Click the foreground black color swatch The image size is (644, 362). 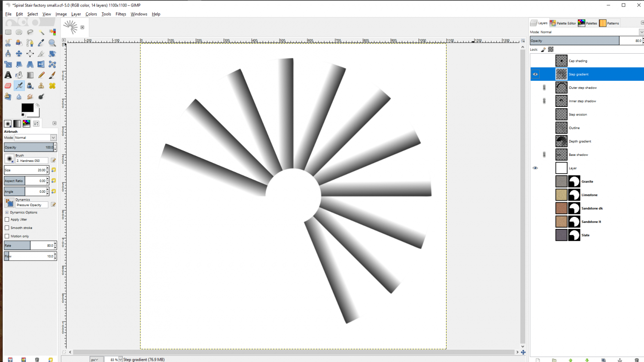(27, 107)
